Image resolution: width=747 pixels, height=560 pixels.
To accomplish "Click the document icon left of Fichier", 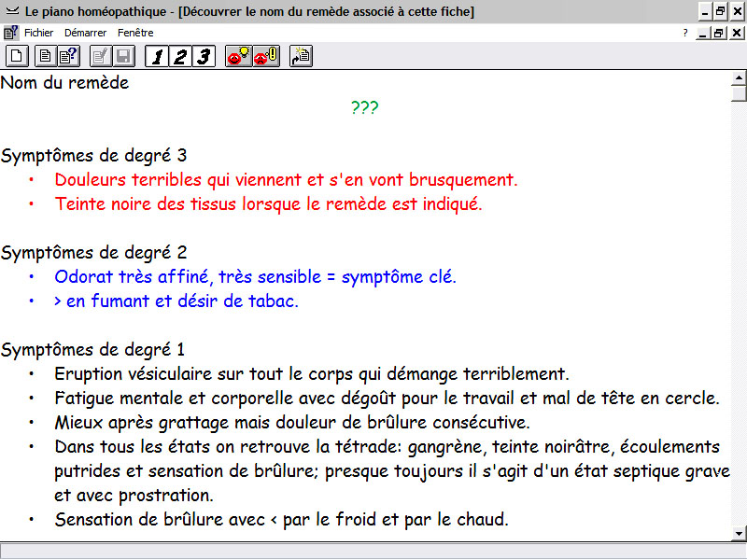I will tap(11, 32).
